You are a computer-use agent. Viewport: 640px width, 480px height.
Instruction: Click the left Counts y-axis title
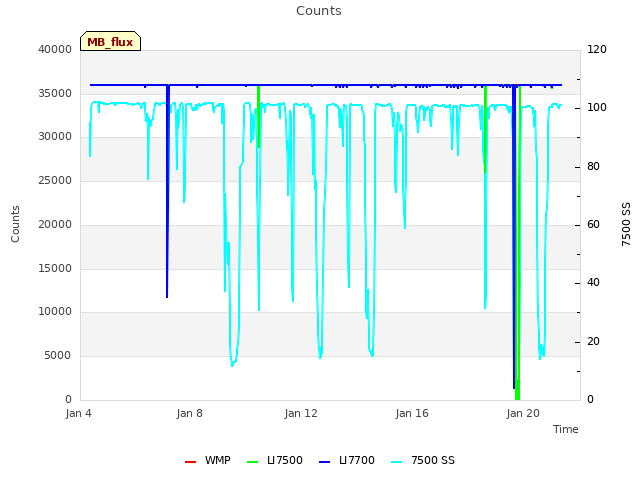15,224
